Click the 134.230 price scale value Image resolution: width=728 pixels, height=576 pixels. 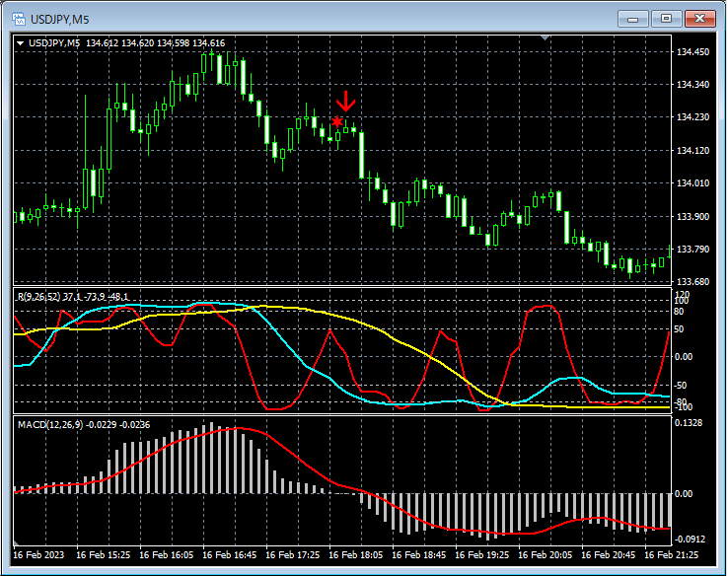693,117
